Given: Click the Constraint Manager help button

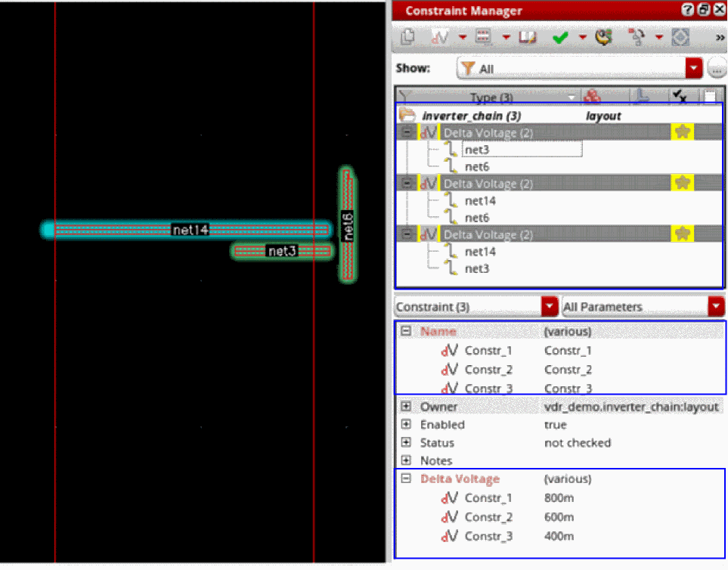Looking at the screenshot, I should [688, 10].
